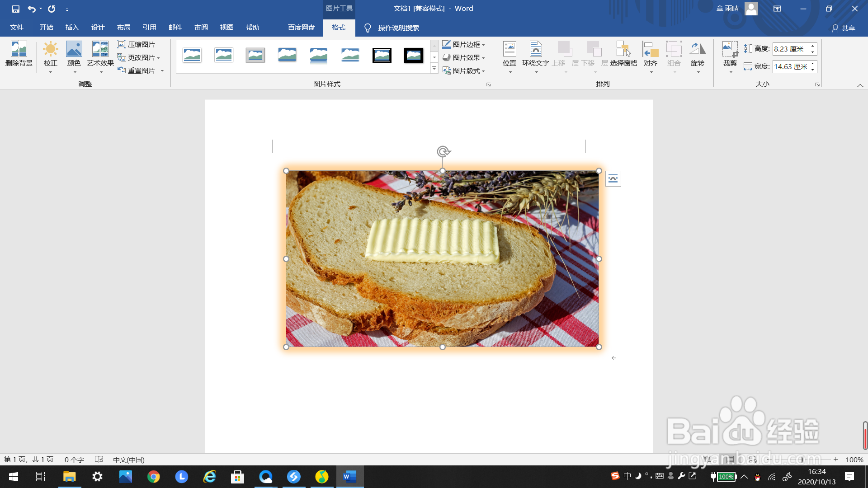The image size is (868, 488).
Task: Click the Layout Options icon beside the picture
Action: pyautogui.click(x=613, y=179)
